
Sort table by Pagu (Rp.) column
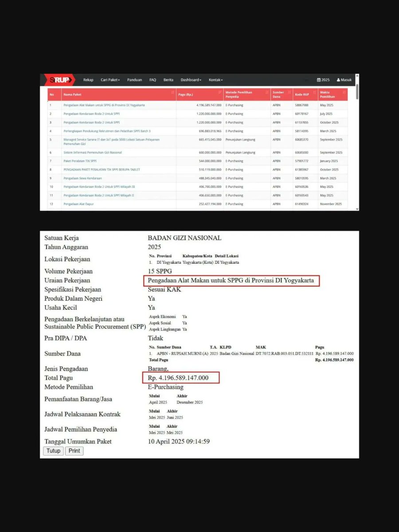(x=199, y=94)
